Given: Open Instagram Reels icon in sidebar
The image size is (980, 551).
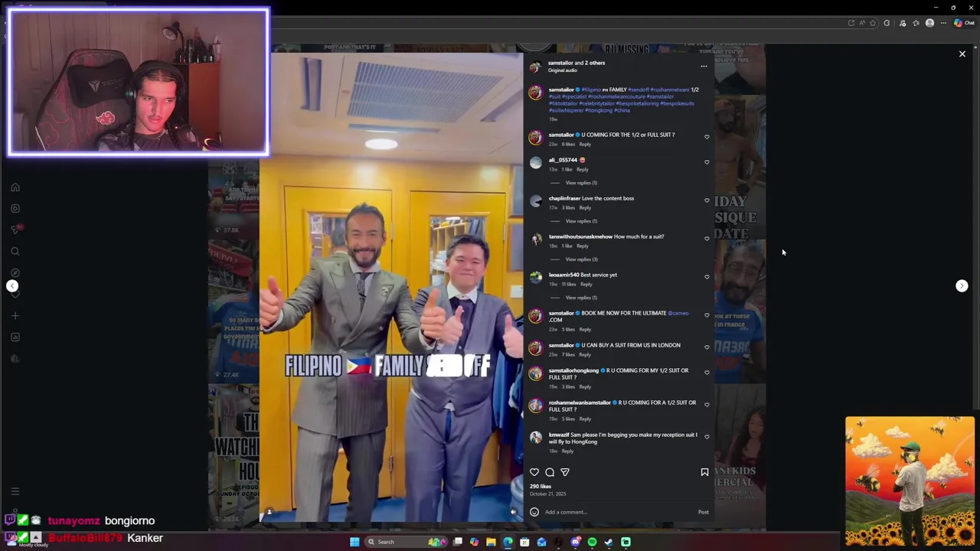Looking at the screenshot, I should coord(15,208).
